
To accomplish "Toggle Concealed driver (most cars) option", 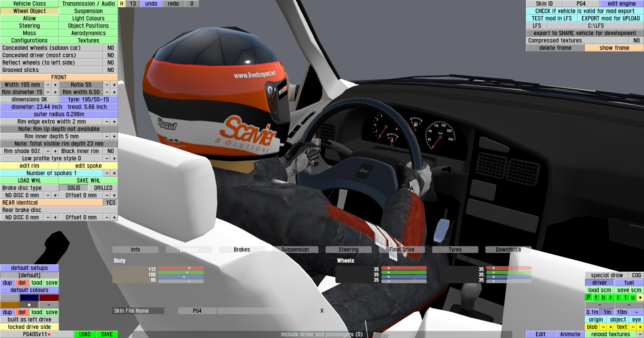I will [111, 55].
